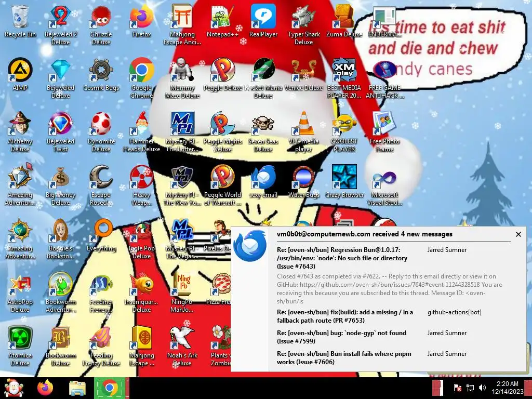Open Google Chrome desktop shortcut

point(141,78)
